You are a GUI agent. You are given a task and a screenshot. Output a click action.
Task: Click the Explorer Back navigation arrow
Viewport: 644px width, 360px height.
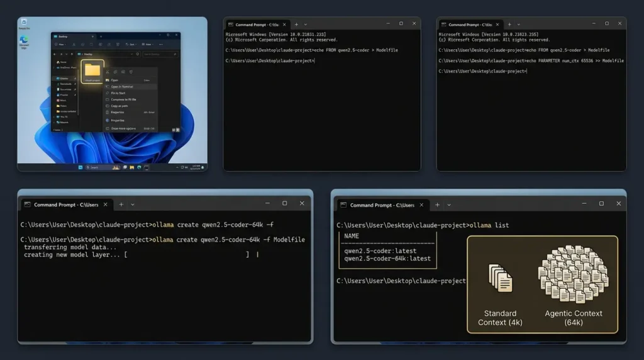click(55, 54)
